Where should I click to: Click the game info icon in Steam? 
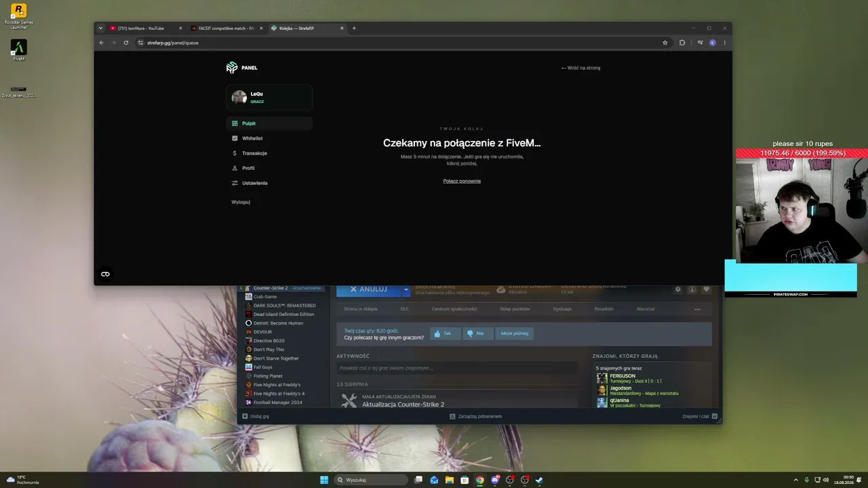[692, 289]
